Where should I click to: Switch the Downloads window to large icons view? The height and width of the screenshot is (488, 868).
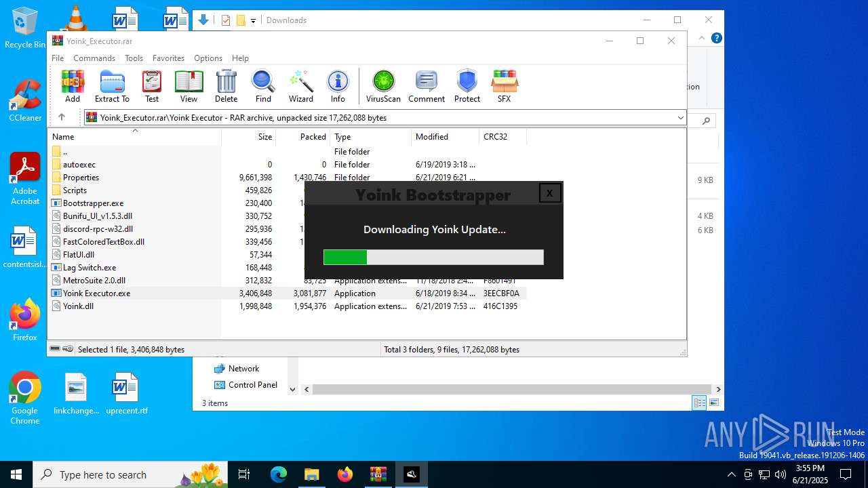point(713,403)
